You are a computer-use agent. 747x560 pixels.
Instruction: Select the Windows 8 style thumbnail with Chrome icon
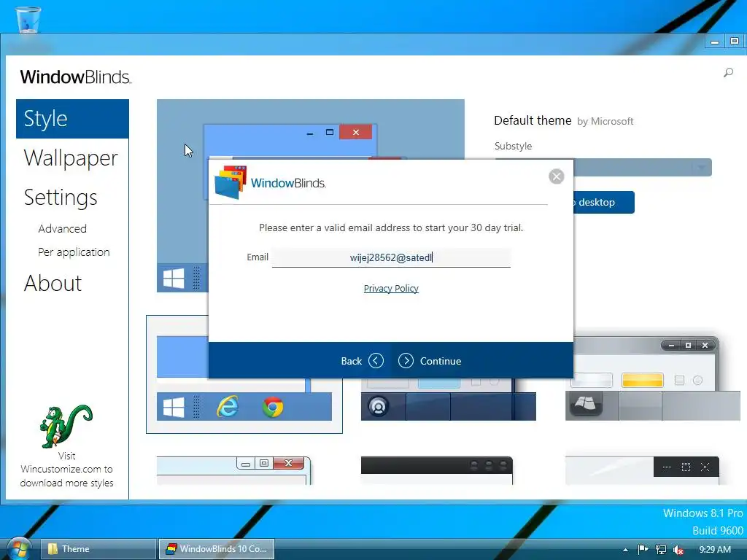click(x=244, y=405)
